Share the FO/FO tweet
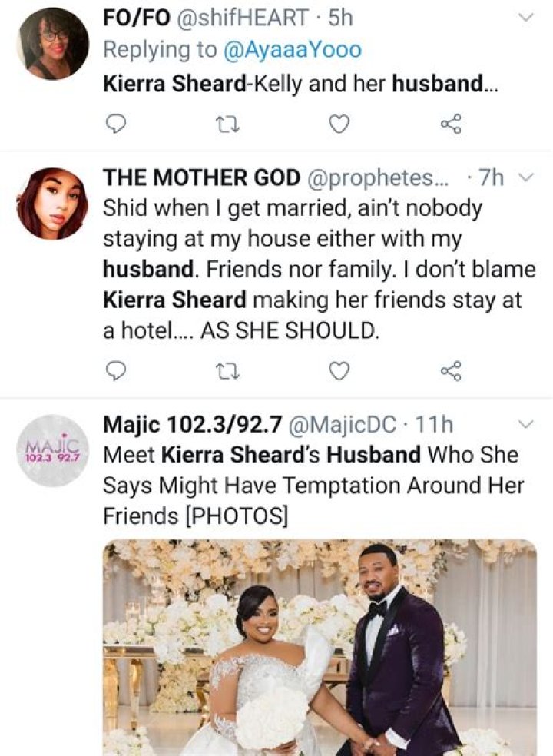 click(450, 123)
